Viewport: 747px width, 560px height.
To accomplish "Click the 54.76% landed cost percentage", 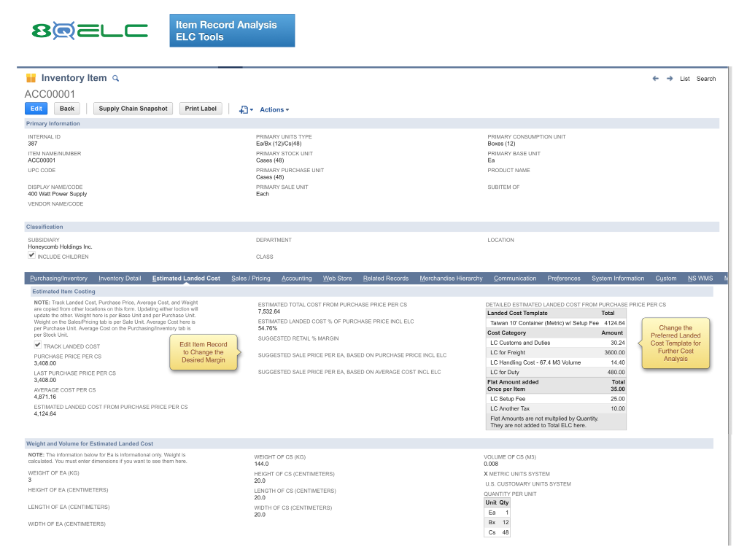I will [268, 329].
